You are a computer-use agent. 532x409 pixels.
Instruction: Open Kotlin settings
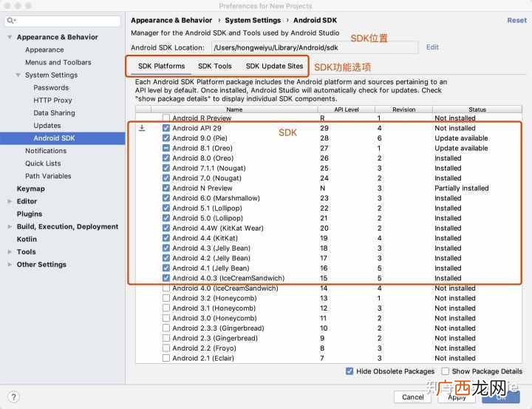click(x=27, y=239)
